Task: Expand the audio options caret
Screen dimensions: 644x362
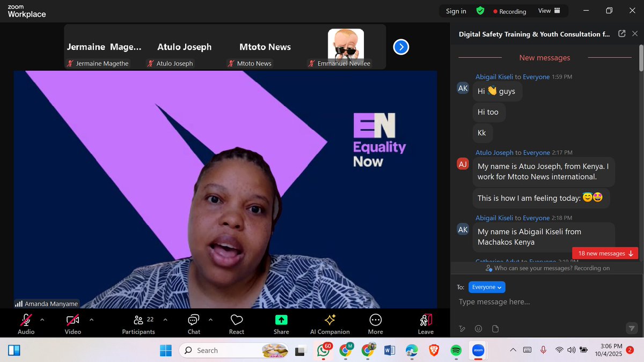Action: coord(42,320)
